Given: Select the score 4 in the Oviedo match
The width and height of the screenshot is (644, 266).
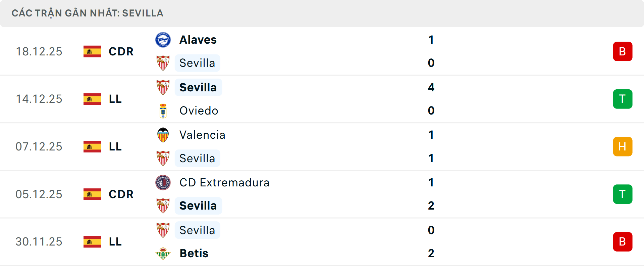Looking at the screenshot, I should click(x=431, y=87).
